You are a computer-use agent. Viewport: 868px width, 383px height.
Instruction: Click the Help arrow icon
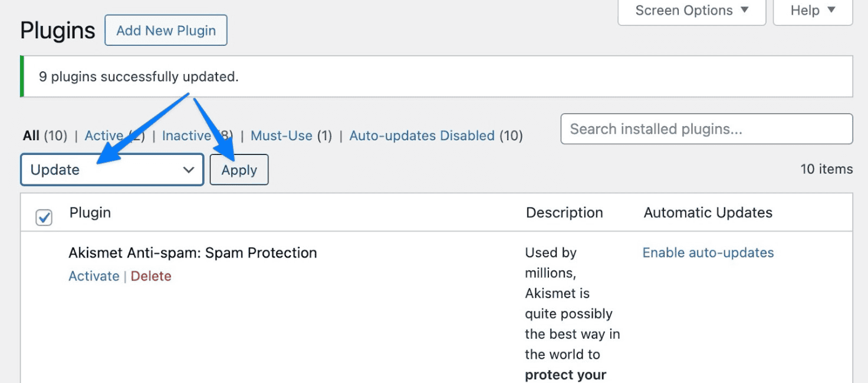coord(831,10)
